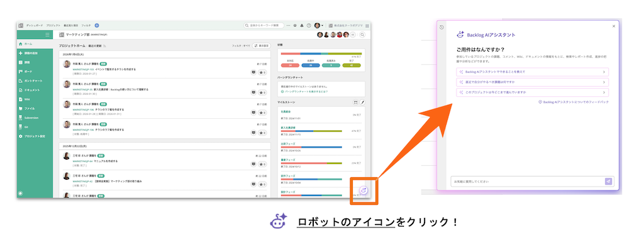The height and width of the screenshot is (235, 644).
Task: Click the Backlog logo in top-left corner
Action: (21, 25)
